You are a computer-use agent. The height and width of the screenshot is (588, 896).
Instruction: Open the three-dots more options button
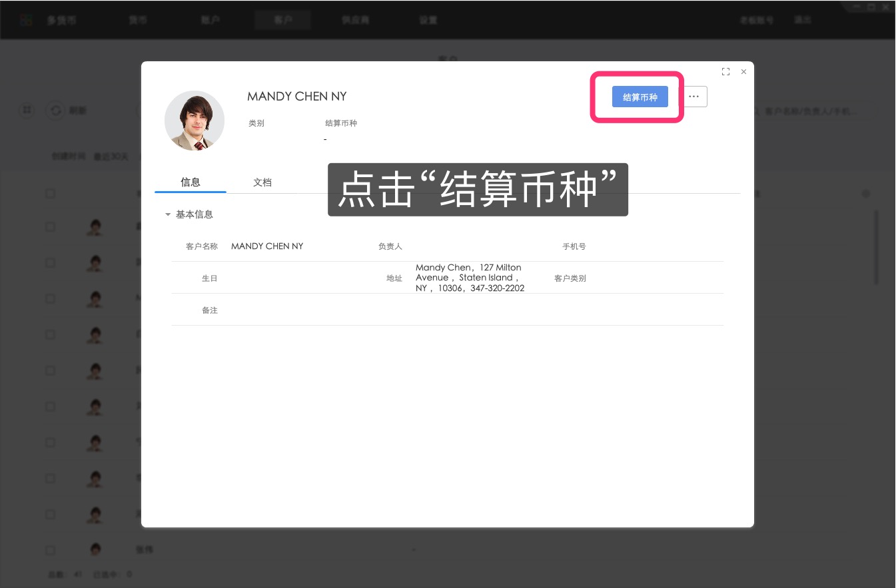[693, 97]
